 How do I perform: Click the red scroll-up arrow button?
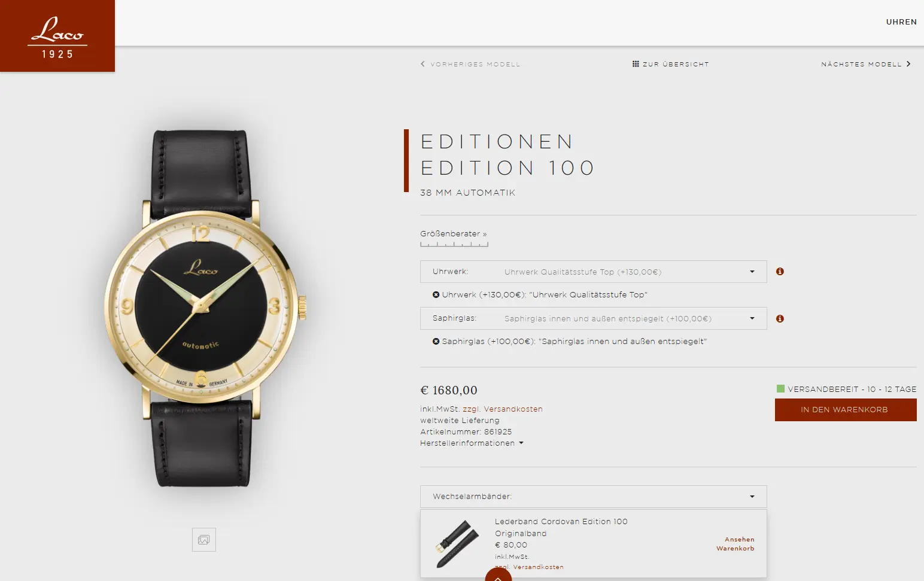coord(498,575)
